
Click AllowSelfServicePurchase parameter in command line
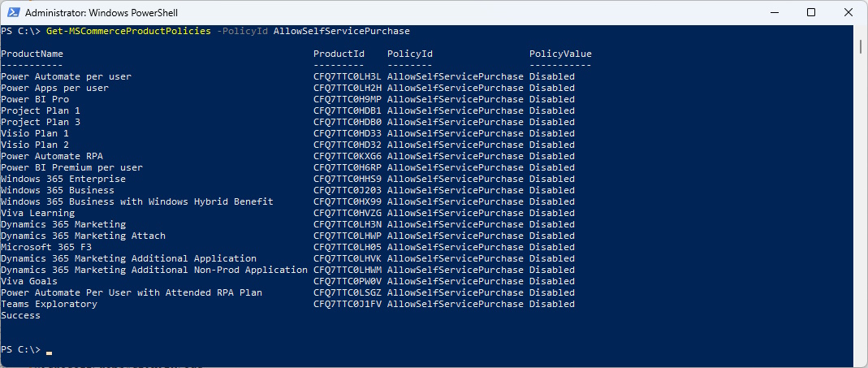coord(342,31)
